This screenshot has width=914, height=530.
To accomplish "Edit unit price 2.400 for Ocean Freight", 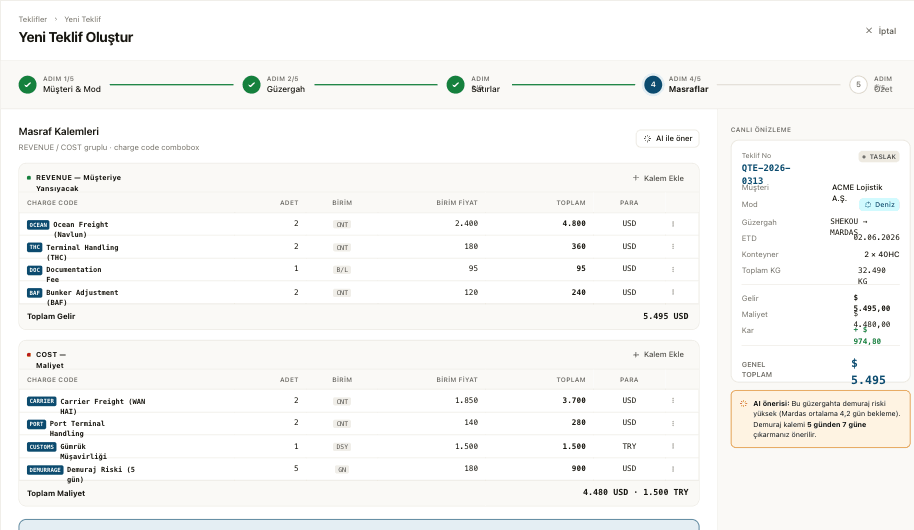I will click(x=466, y=223).
